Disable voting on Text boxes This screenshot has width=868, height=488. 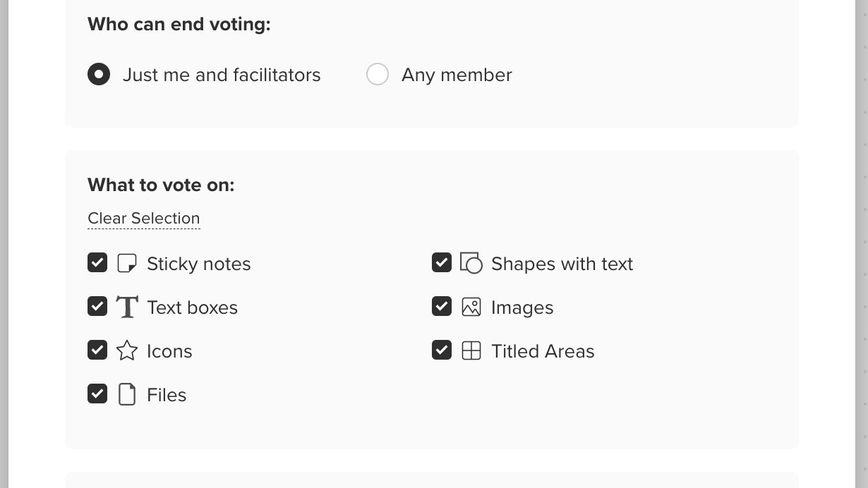point(97,306)
